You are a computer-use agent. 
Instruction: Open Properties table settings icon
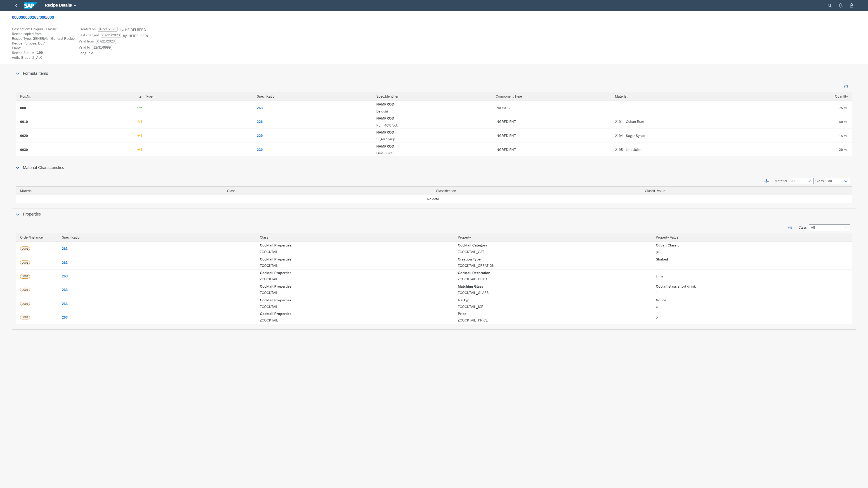pyautogui.click(x=790, y=228)
